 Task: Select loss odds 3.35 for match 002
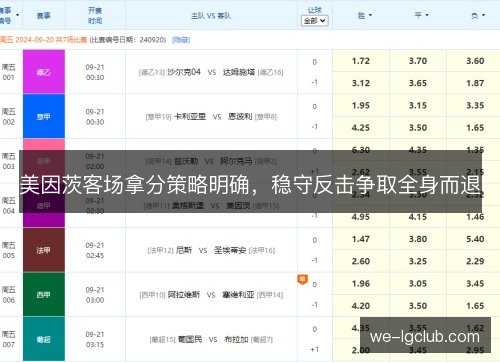tap(475, 105)
